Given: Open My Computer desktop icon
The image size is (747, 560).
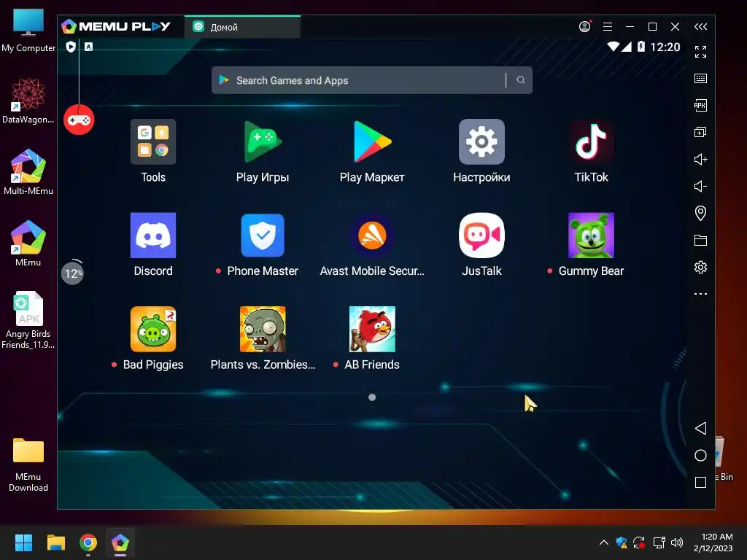Looking at the screenshot, I should tap(28, 31).
